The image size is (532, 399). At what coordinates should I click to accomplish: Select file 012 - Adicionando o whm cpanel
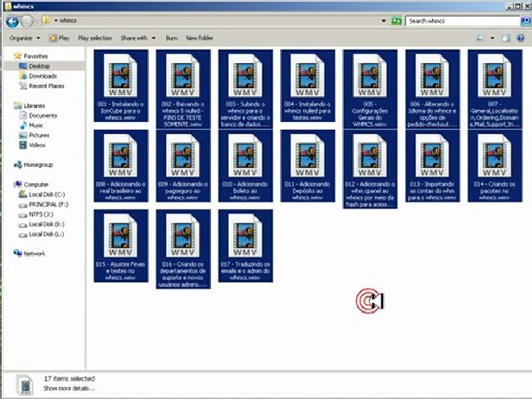point(370,170)
